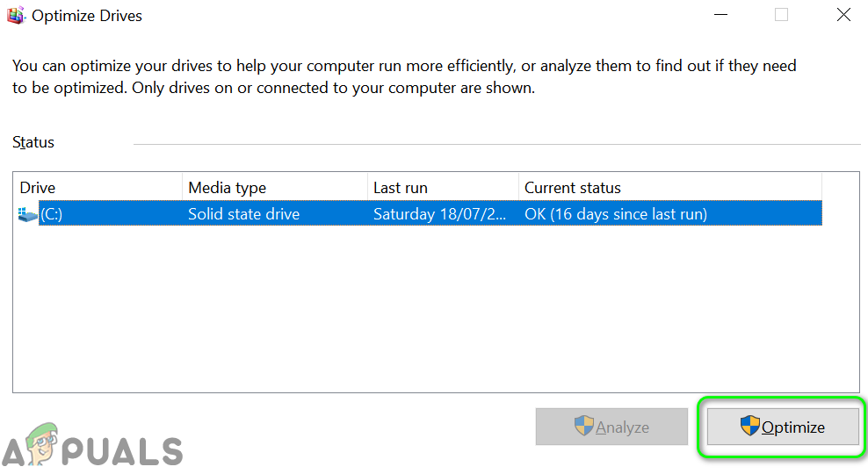This screenshot has height=474, width=868.
Task: Click the Appuals watermark logo
Action: [x=92, y=449]
